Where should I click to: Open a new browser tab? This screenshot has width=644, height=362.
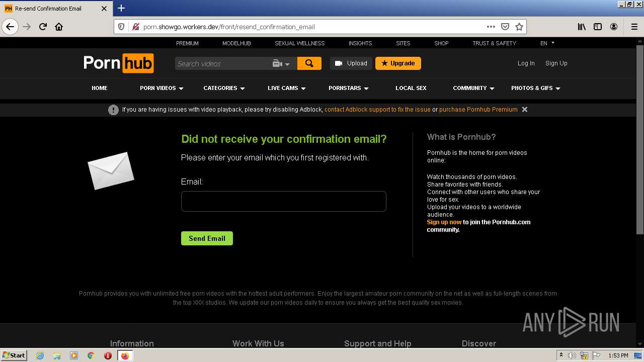[x=121, y=8]
